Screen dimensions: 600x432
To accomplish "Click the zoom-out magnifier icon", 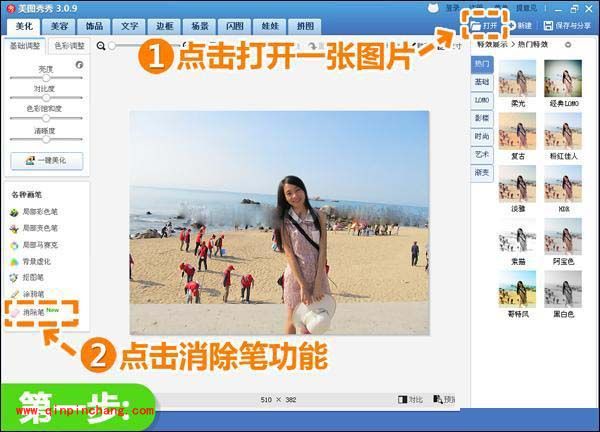I will pyautogui.click(x=101, y=46).
